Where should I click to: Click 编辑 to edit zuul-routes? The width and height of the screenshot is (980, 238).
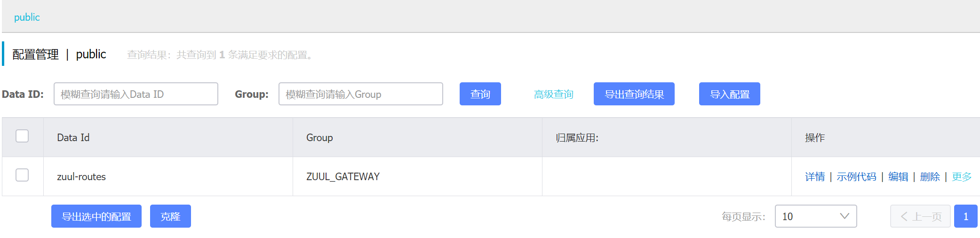898,177
